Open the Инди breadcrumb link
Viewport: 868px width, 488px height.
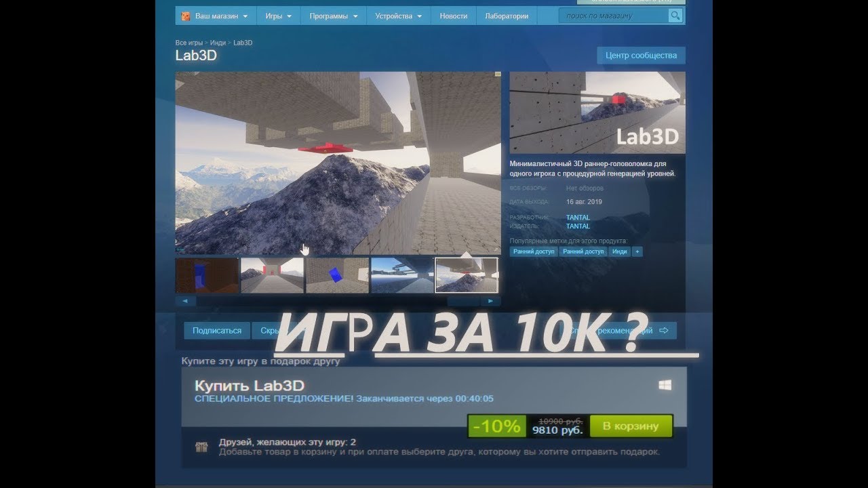(218, 43)
